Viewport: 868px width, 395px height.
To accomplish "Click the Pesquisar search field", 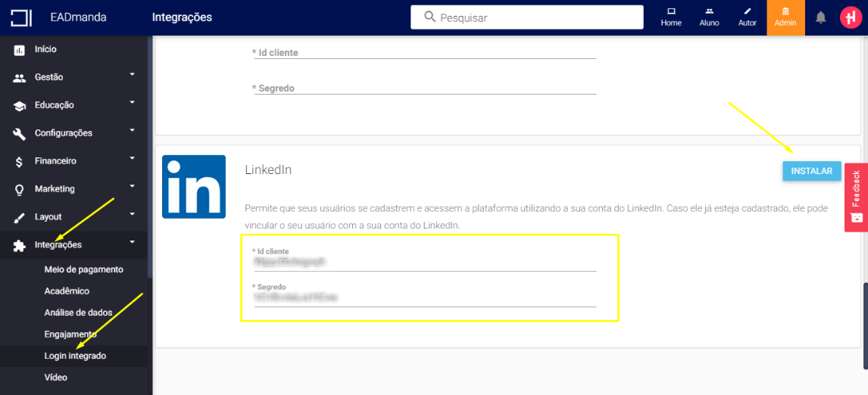I will (527, 17).
